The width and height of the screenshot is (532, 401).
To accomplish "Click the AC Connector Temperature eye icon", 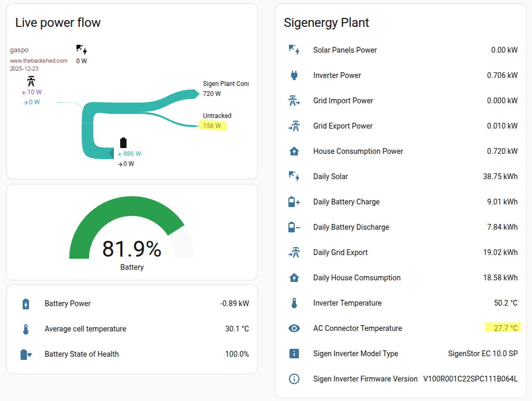I will [294, 328].
